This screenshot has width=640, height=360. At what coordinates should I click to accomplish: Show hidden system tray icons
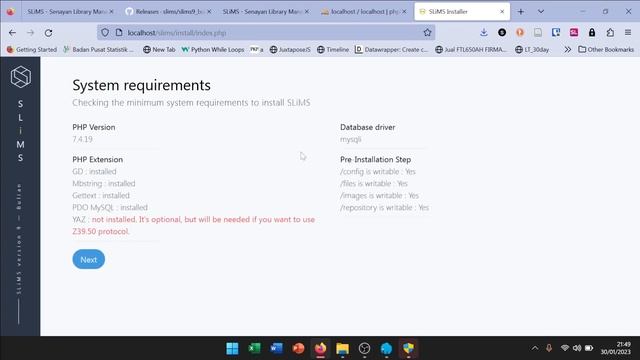point(534,348)
